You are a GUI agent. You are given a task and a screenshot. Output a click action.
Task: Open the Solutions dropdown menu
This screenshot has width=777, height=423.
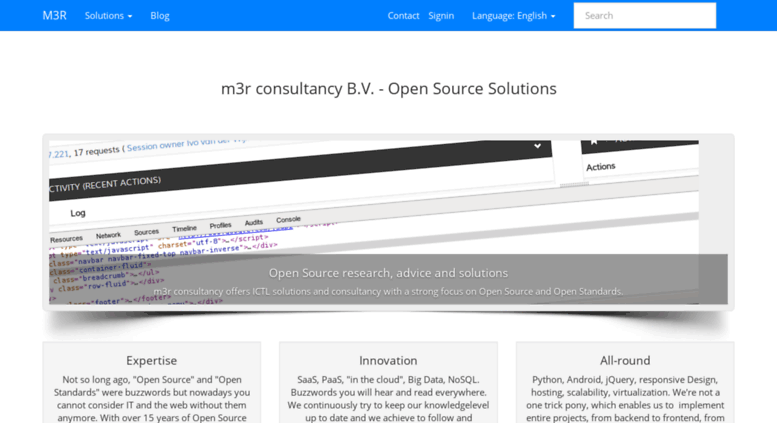[x=108, y=15]
